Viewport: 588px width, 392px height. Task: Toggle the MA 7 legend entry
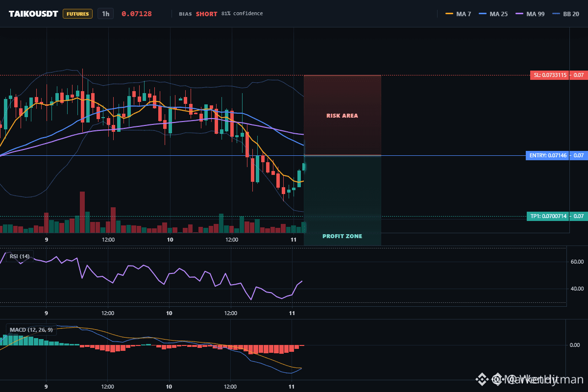(459, 14)
